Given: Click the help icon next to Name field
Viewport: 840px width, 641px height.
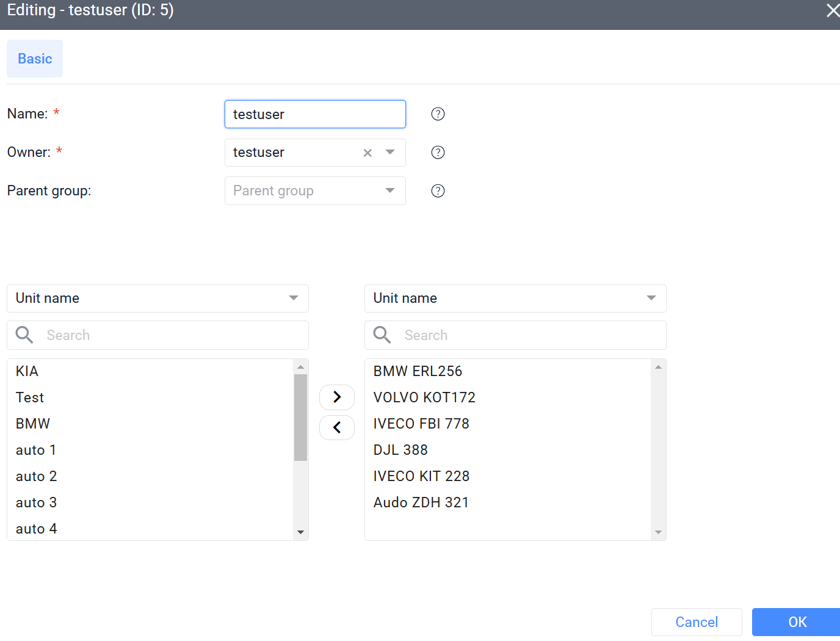Looking at the screenshot, I should coord(438,114).
